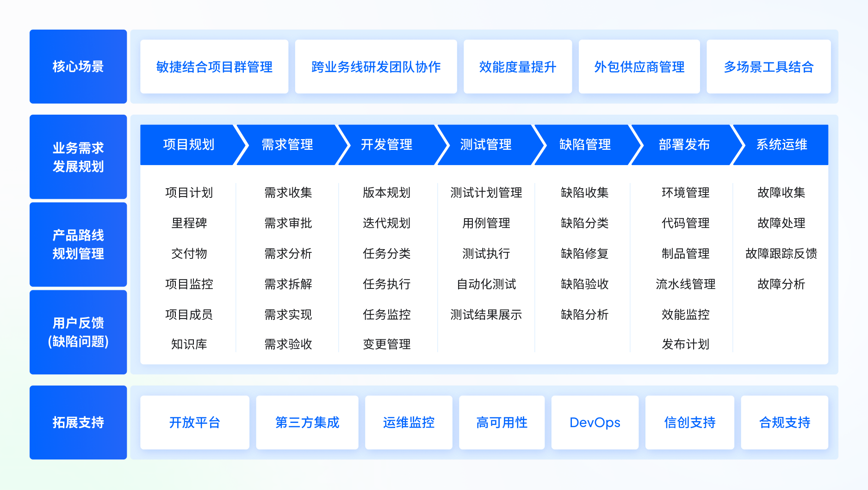Open the 制品管理 item
The width and height of the screenshot is (868, 490).
(x=685, y=253)
